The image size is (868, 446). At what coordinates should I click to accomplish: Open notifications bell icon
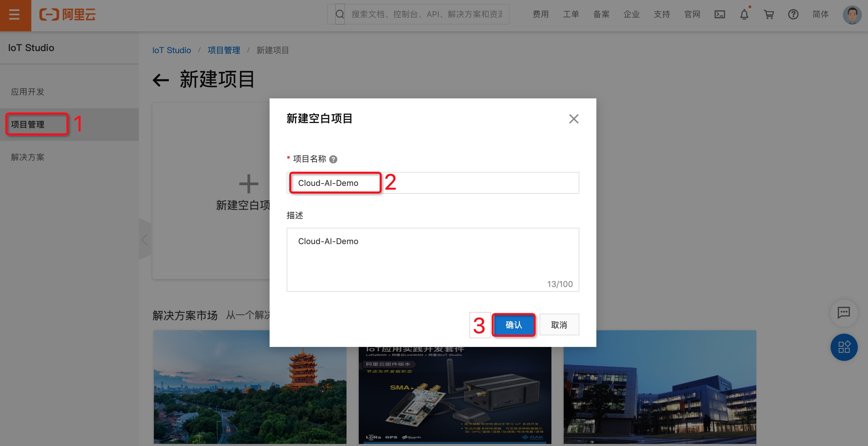click(744, 14)
